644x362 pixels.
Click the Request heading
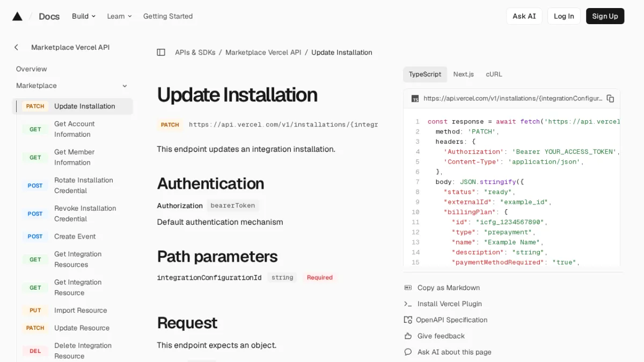(x=187, y=323)
